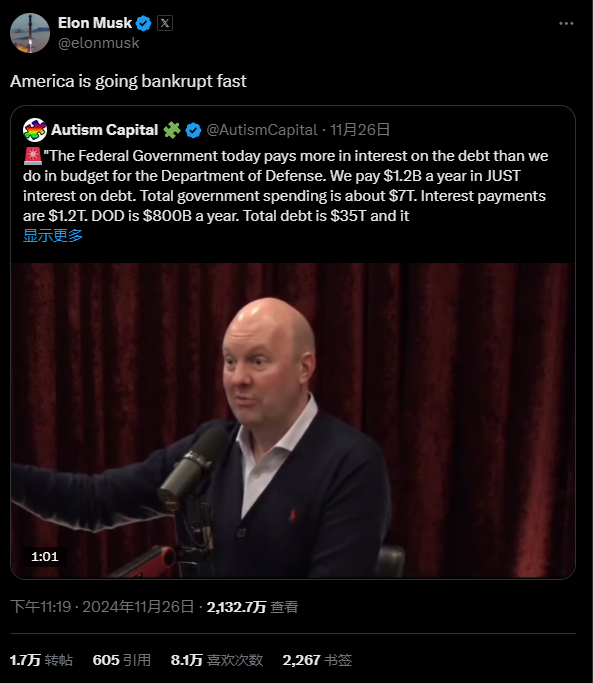Open the @elonmusk handle link

pos(98,43)
